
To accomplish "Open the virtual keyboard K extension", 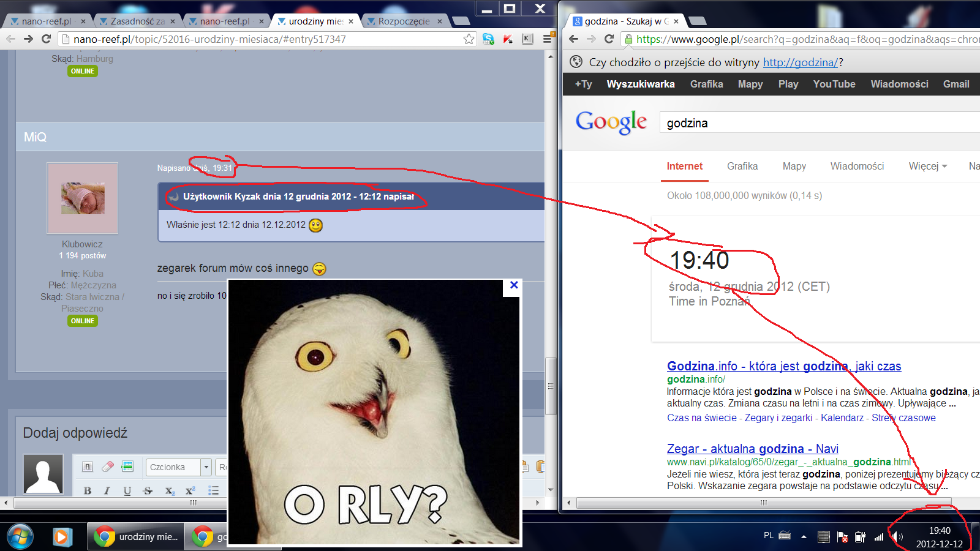I will (x=527, y=39).
